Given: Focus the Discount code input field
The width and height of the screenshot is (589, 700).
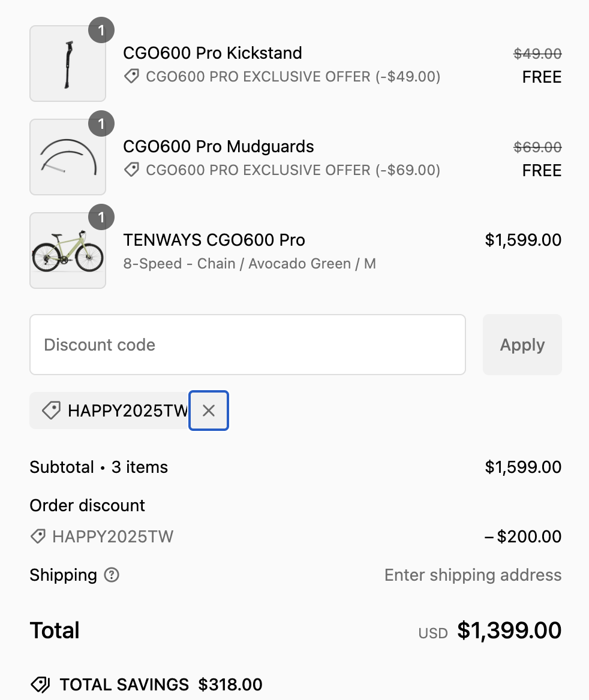Looking at the screenshot, I should tap(247, 345).
